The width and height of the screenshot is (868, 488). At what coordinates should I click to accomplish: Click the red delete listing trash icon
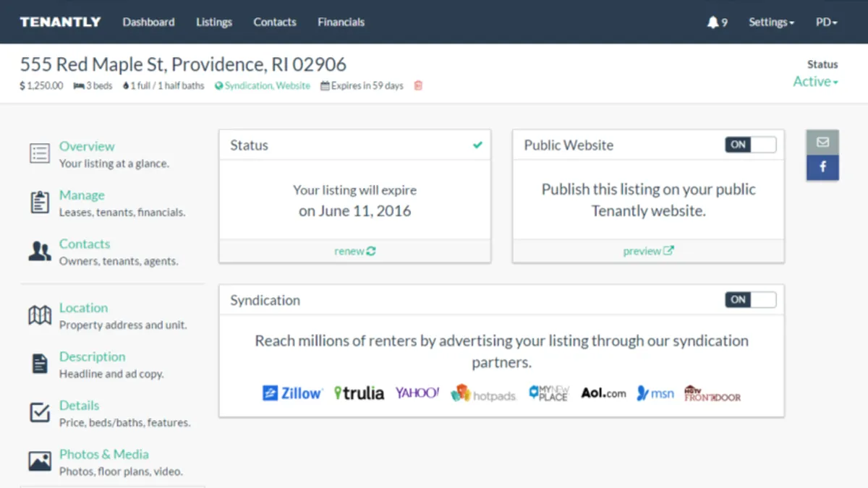tap(418, 85)
